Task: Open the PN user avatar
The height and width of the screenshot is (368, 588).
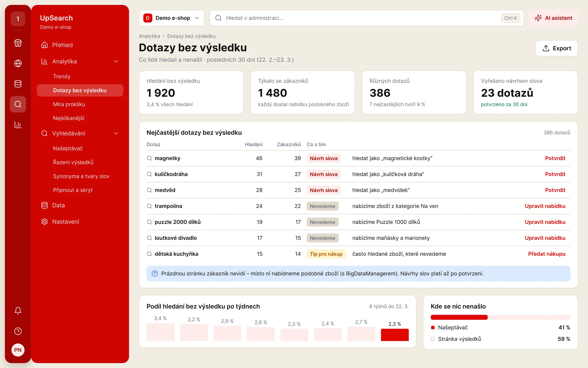Action: [x=18, y=350]
